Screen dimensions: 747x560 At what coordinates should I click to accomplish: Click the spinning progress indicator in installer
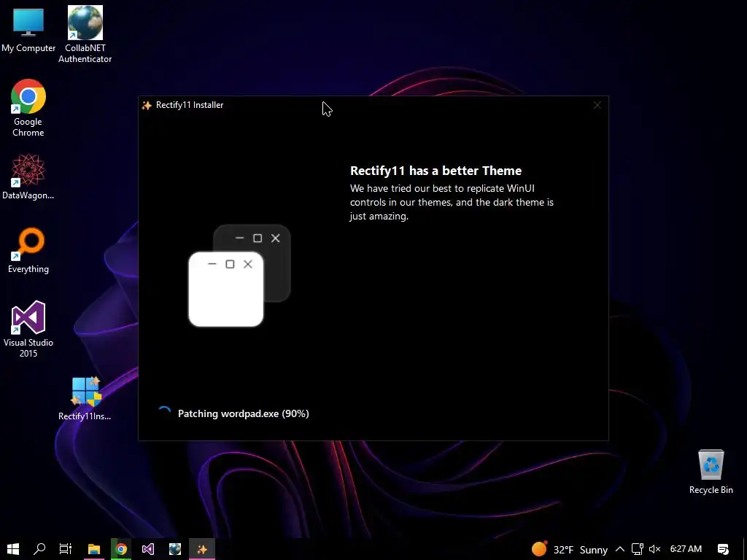pyautogui.click(x=164, y=413)
